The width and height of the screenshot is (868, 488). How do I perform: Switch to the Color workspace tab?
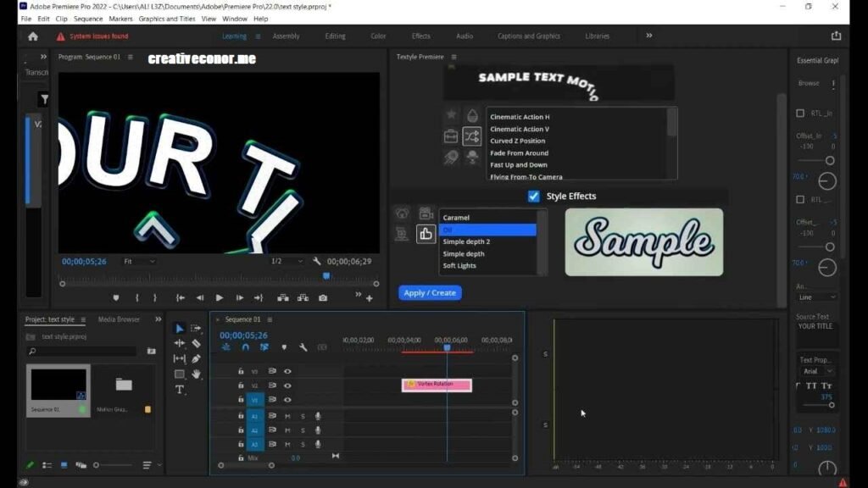pos(378,36)
